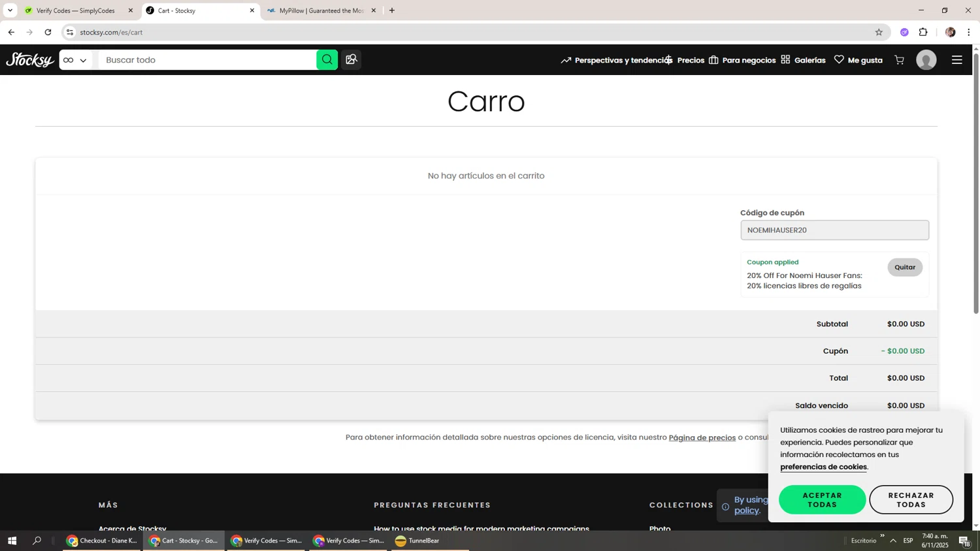Reload the current page
This screenshot has height=551, width=980.
click(x=48, y=32)
